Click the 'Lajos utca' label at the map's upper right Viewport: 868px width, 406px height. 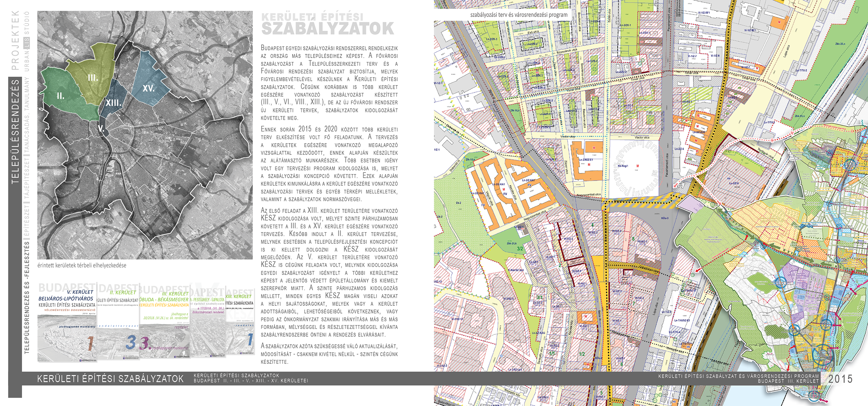pyautogui.click(x=788, y=52)
